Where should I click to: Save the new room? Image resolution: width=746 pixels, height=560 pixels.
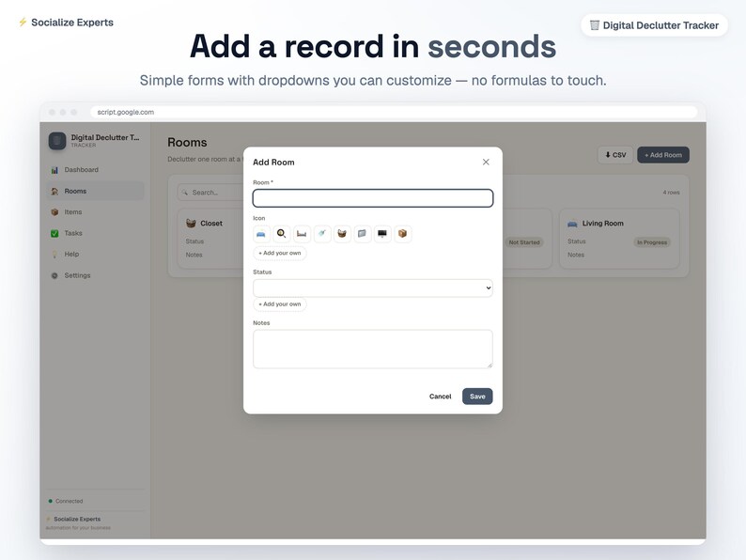pyautogui.click(x=477, y=397)
